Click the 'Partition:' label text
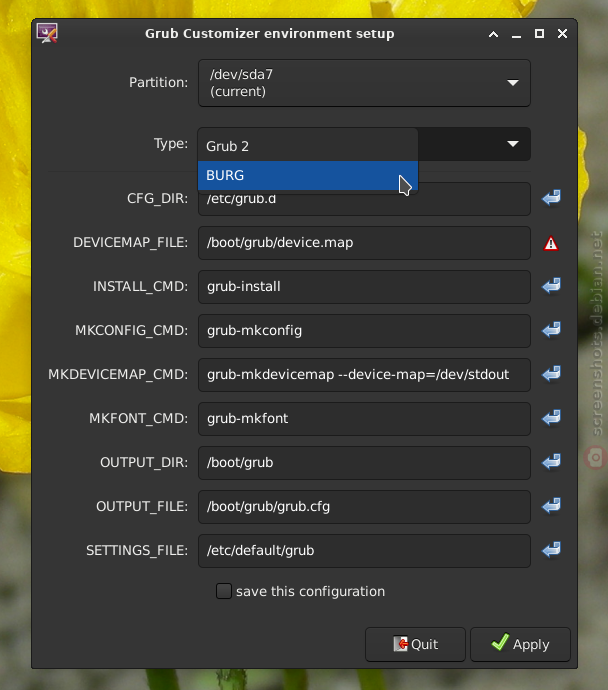608x690 pixels. pos(158,83)
